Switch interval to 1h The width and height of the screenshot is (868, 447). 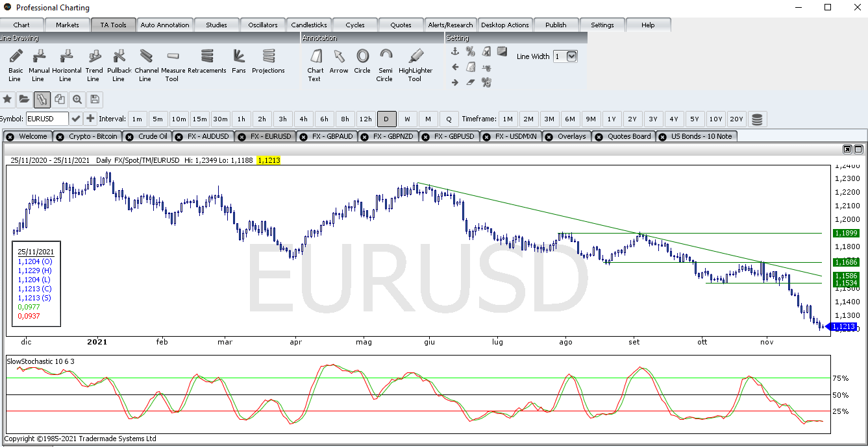point(241,119)
